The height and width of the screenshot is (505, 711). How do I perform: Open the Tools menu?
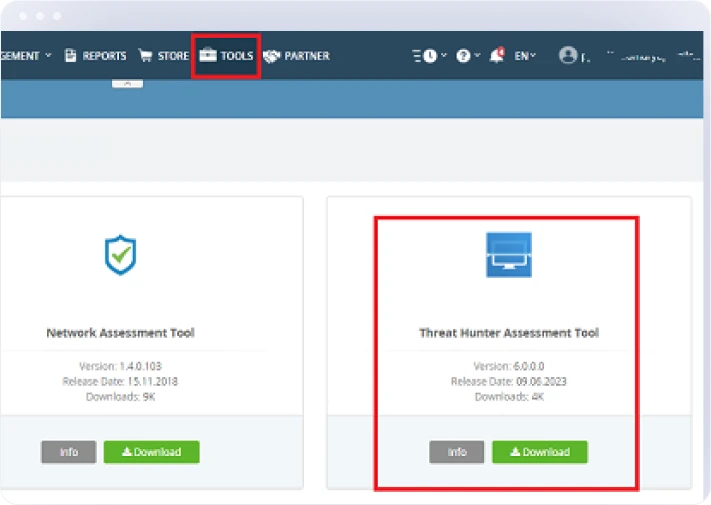(226, 56)
